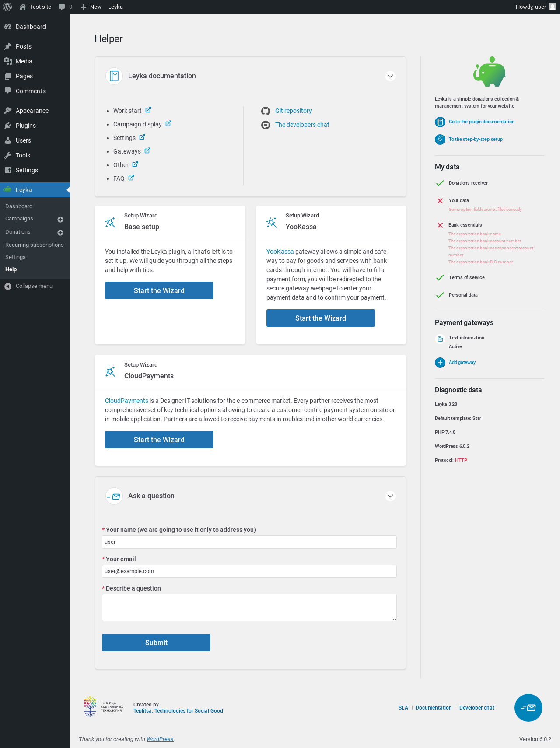The width and height of the screenshot is (560, 748).
Task: Open the New content menu in admin bar
Action: [91, 7]
